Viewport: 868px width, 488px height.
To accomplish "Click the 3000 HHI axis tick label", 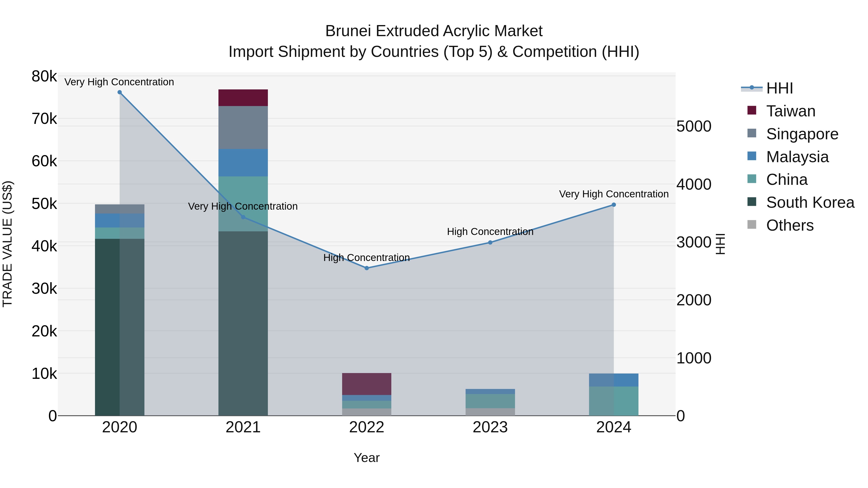I will pyautogui.click(x=694, y=242).
